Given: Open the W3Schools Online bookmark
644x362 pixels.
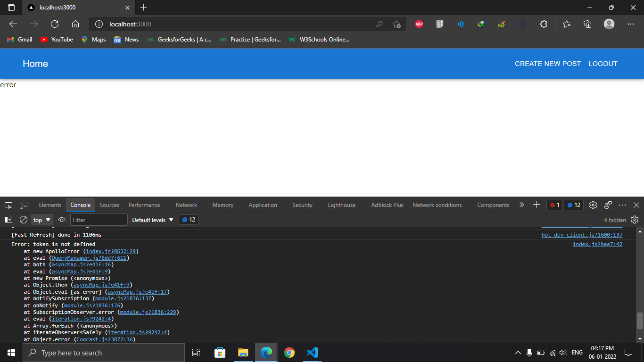Looking at the screenshot, I should [319, 40].
